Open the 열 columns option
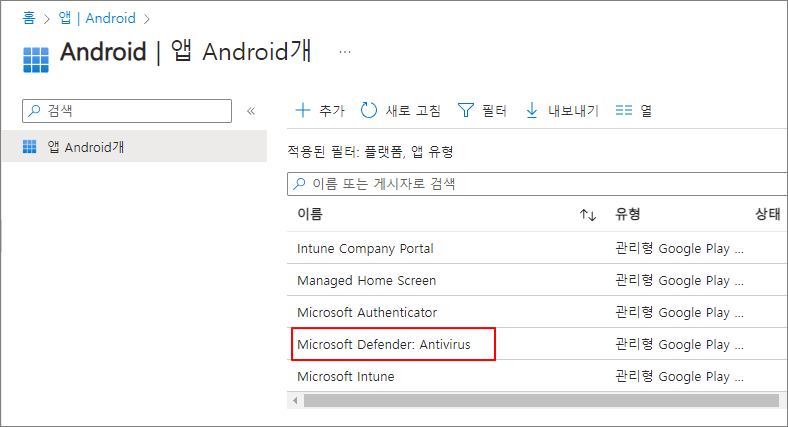Screen dimensions: 788x427 click(x=646, y=111)
